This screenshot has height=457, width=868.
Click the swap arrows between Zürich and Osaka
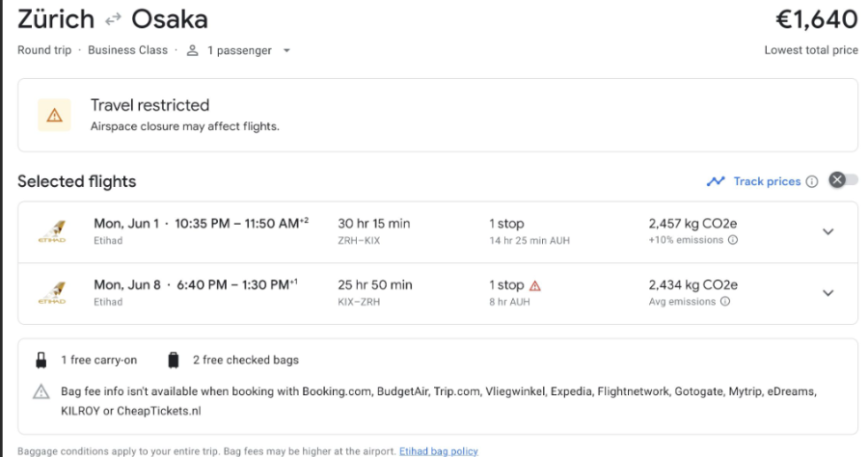click(x=113, y=20)
